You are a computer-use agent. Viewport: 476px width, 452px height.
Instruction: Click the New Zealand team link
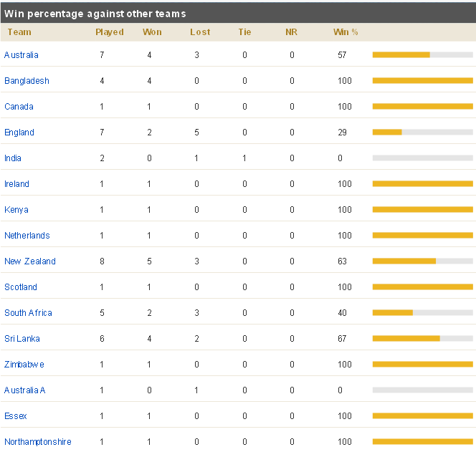click(30, 261)
